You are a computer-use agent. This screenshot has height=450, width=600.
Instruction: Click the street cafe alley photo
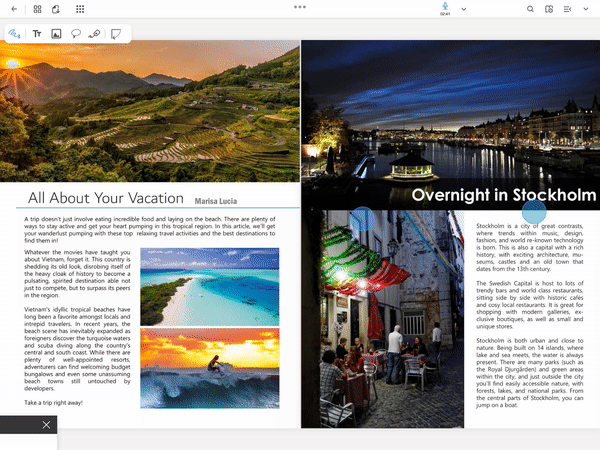(x=383, y=319)
